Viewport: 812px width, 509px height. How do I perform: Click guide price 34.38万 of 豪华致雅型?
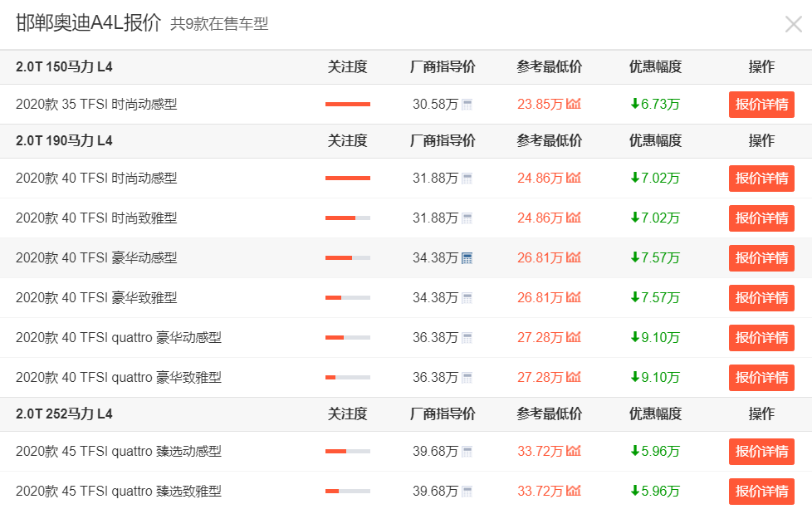coord(435,298)
